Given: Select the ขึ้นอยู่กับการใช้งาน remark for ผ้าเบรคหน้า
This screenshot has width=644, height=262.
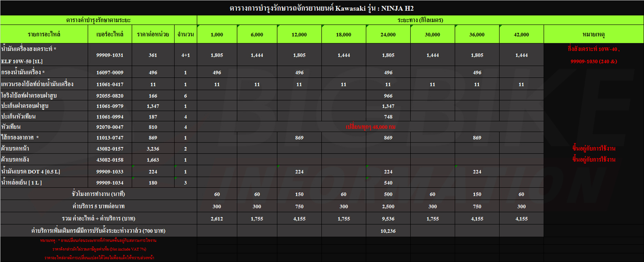Looking at the screenshot, I should pyautogui.click(x=594, y=148).
